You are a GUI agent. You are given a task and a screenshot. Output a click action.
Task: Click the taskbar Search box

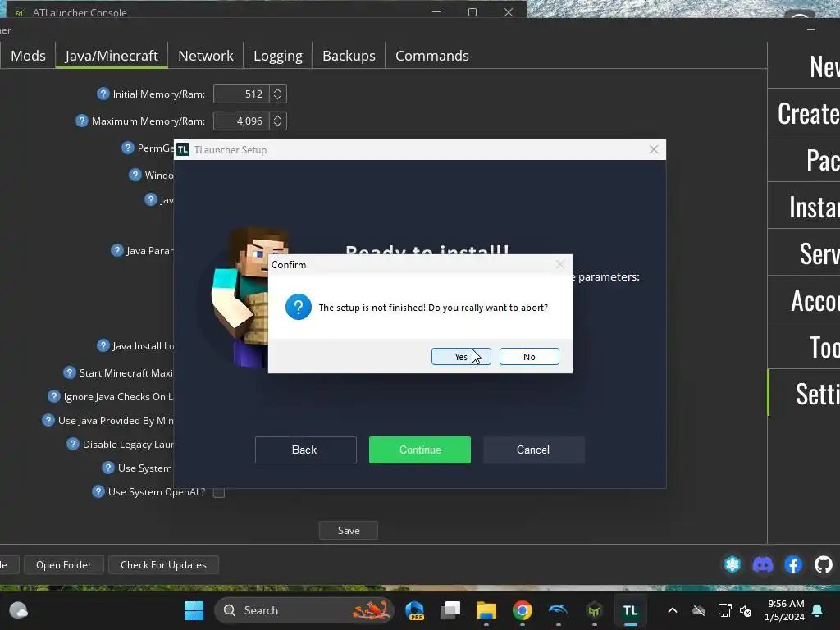point(304,610)
